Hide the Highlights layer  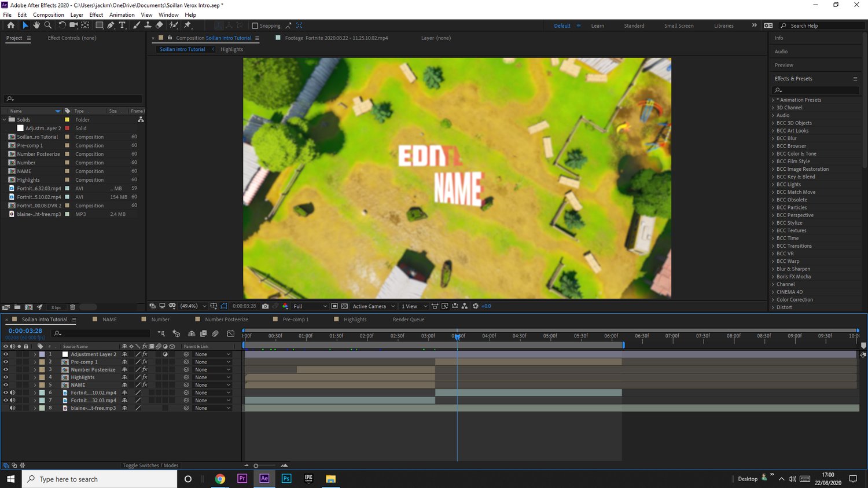click(6, 377)
